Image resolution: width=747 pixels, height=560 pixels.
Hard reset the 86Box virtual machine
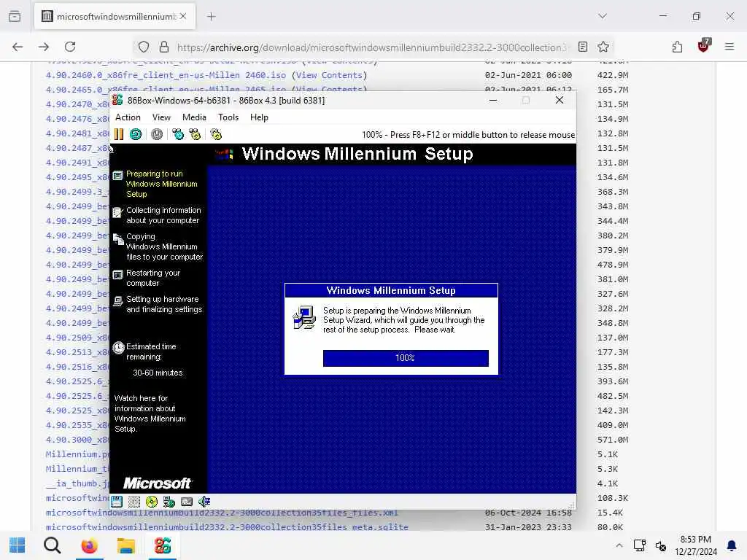click(x=136, y=134)
